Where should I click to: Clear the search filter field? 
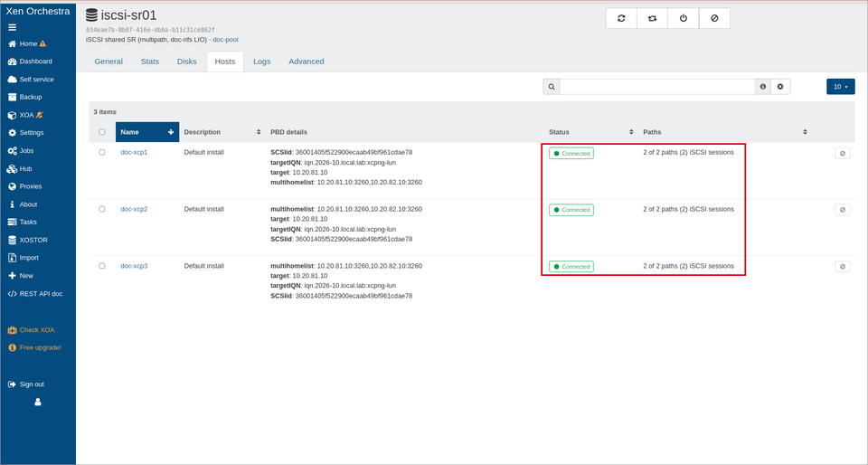click(780, 87)
